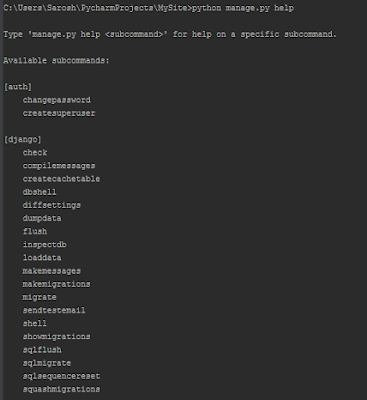
Task: Click the inspectdb subcommand
Action: pos(45,245)
